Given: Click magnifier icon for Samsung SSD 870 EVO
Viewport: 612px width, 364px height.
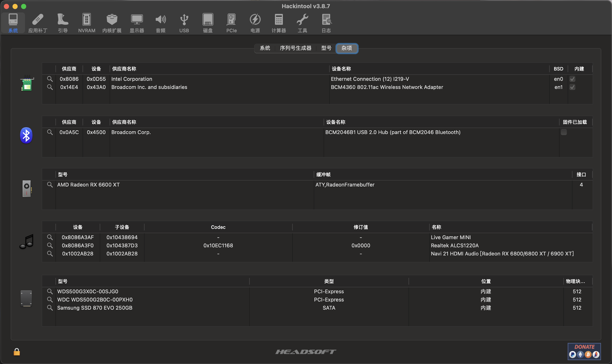Looking at the screenshot, I should [x=50, y=308].
